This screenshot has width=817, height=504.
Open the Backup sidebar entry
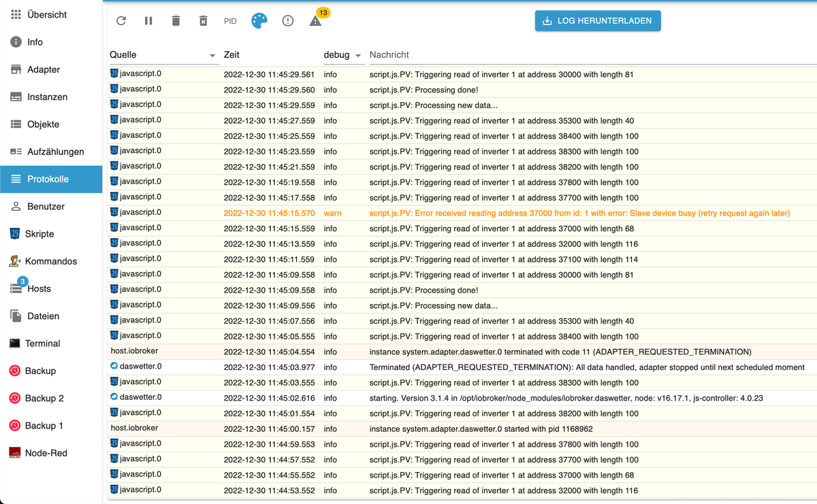[51, 371]
